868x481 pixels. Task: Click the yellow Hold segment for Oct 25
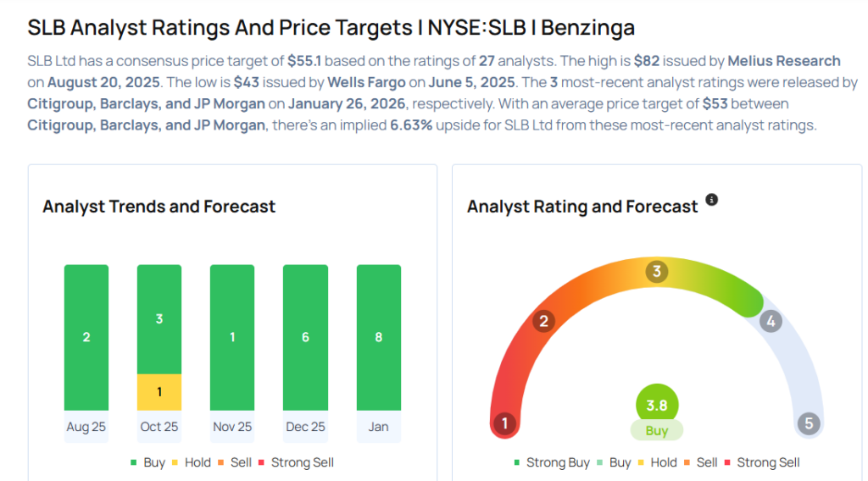[159, 392]
